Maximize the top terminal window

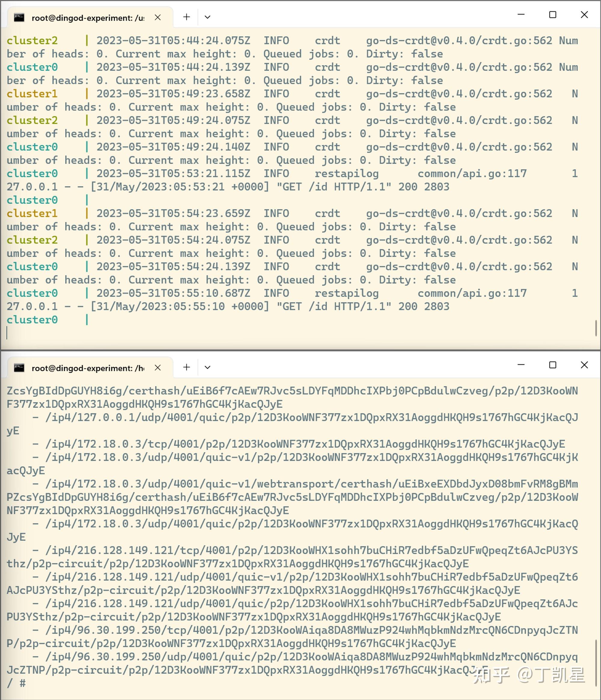click(553, 14)
